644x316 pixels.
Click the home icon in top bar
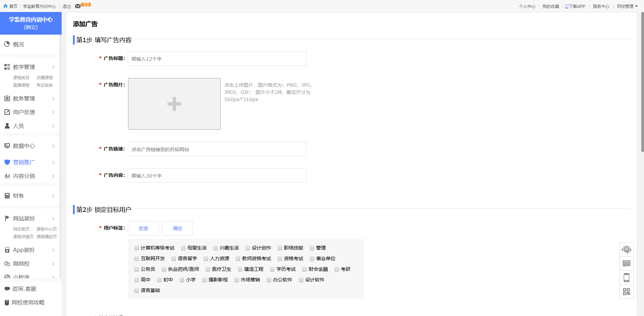5,6
